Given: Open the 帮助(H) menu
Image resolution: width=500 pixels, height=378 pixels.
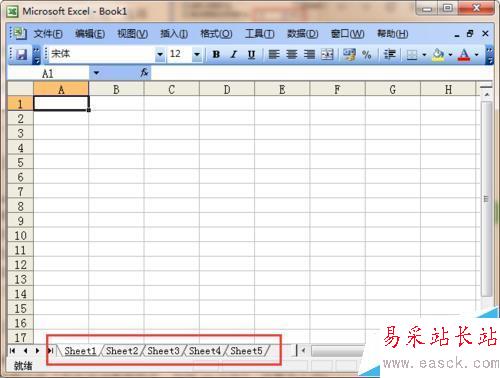Looking at the screenshot, I should pos(392,34).
